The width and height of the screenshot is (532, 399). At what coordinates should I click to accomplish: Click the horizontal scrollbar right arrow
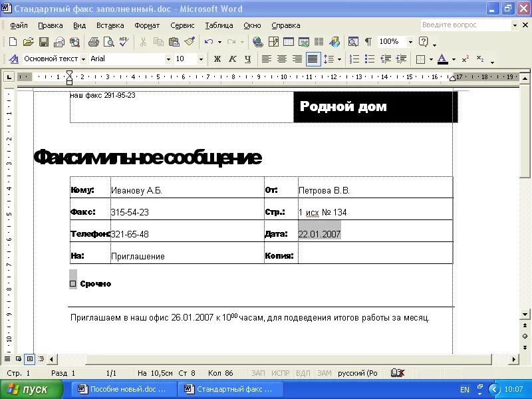513,359
